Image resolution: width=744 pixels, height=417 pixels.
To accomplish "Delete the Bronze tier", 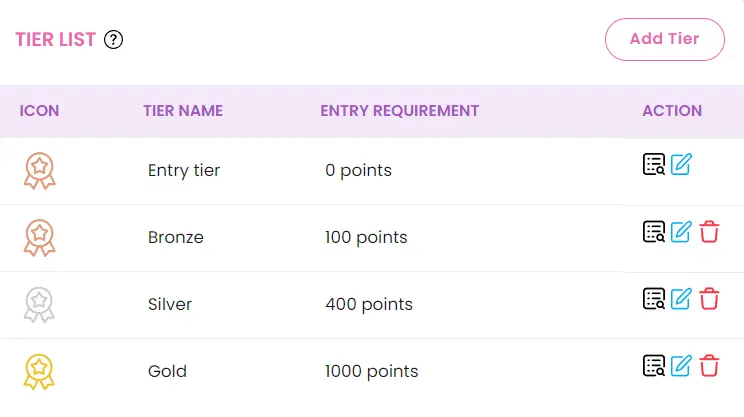I will coord(709,232).
